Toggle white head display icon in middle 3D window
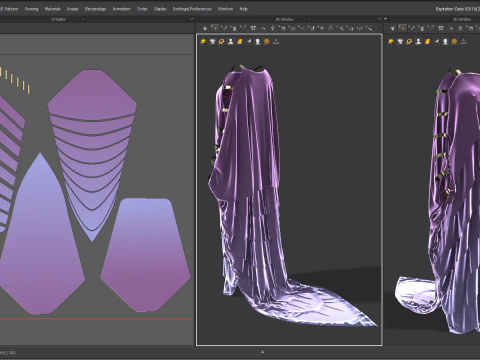 point(258,42)
